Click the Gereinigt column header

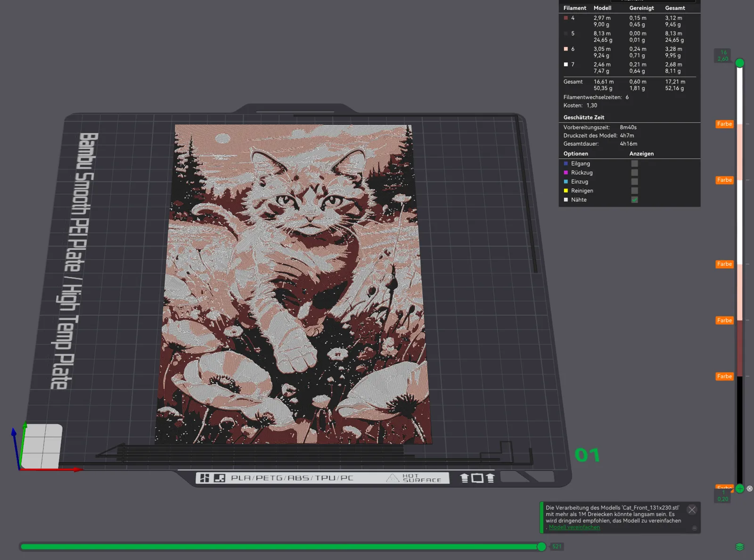[x=641, y=8]
